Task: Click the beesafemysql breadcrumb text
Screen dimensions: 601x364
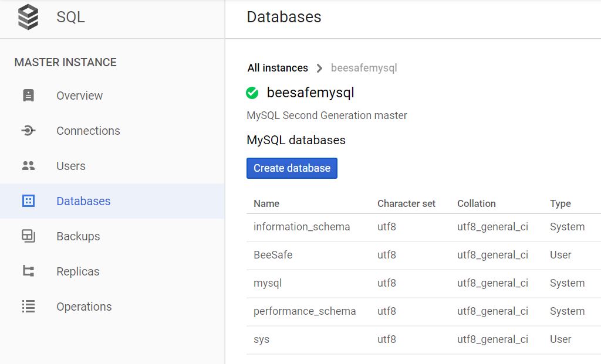Action: 364,68
